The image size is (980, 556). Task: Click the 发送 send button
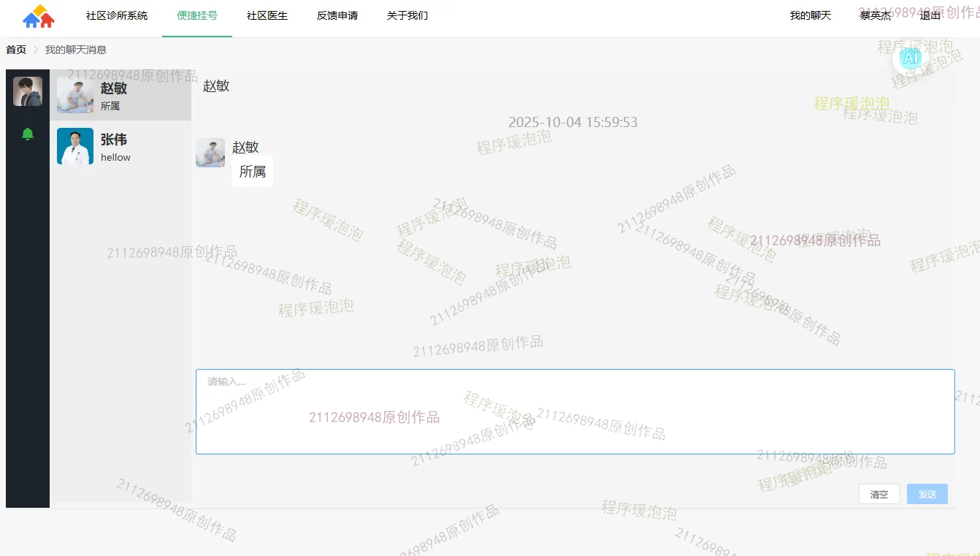[927, 494]
